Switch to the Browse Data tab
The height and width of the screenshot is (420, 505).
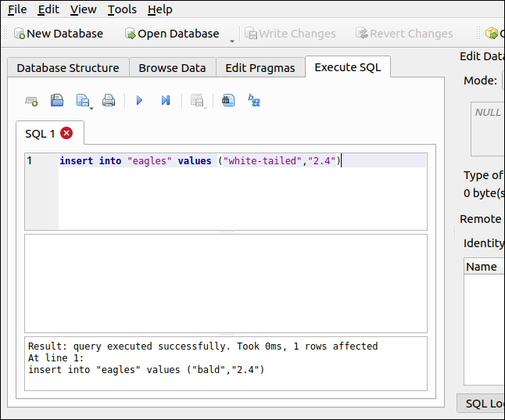[x=172, y=68]
